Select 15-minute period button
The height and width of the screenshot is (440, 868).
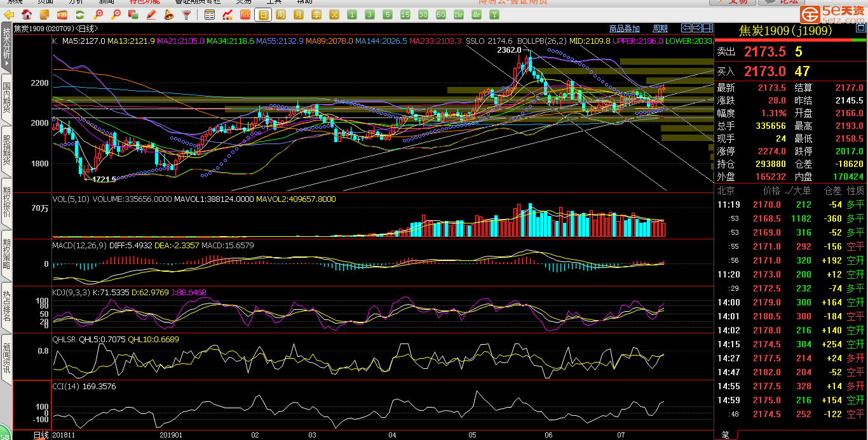(405, 15)
